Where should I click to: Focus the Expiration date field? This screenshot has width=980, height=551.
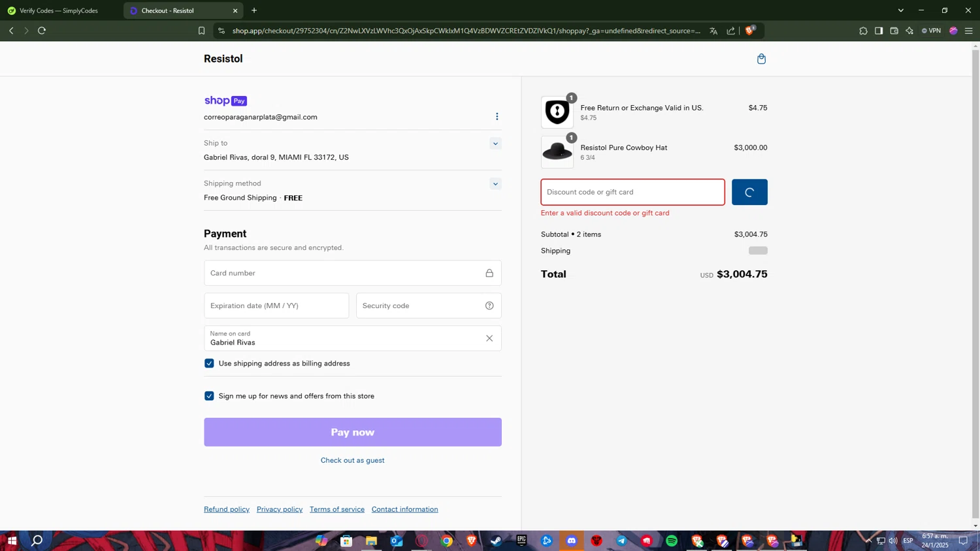(x=276, y=306)
